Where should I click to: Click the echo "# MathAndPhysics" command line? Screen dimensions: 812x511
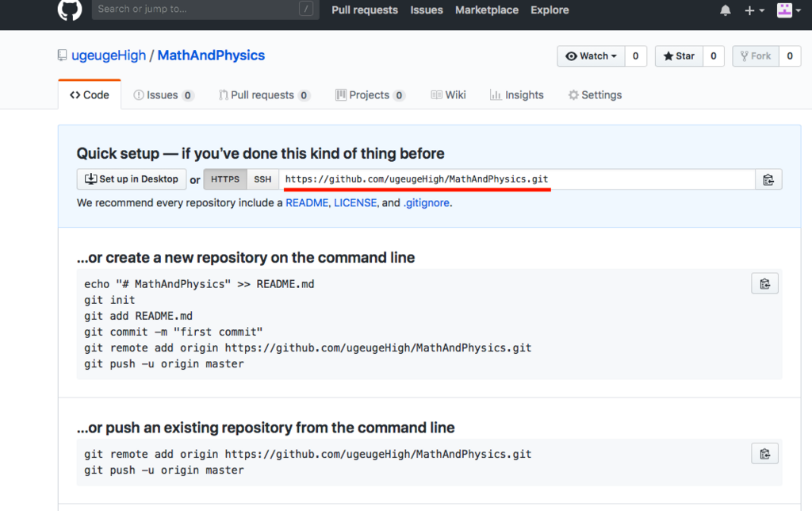pos(199,284)
